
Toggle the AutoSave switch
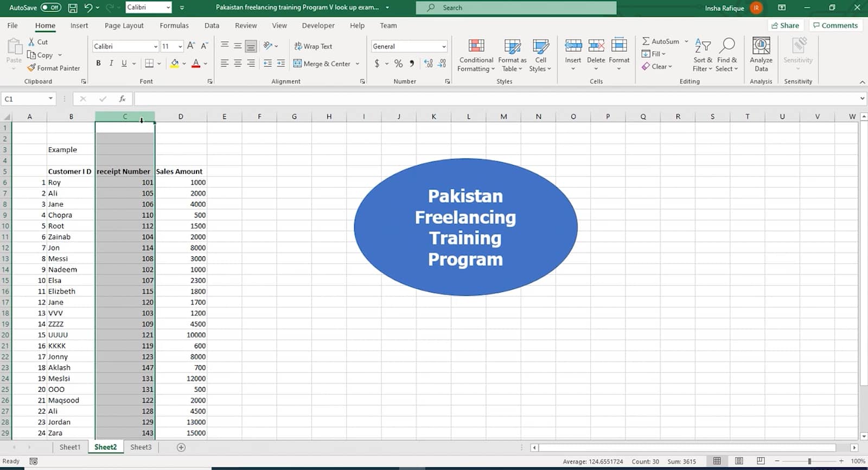(51, 8)
